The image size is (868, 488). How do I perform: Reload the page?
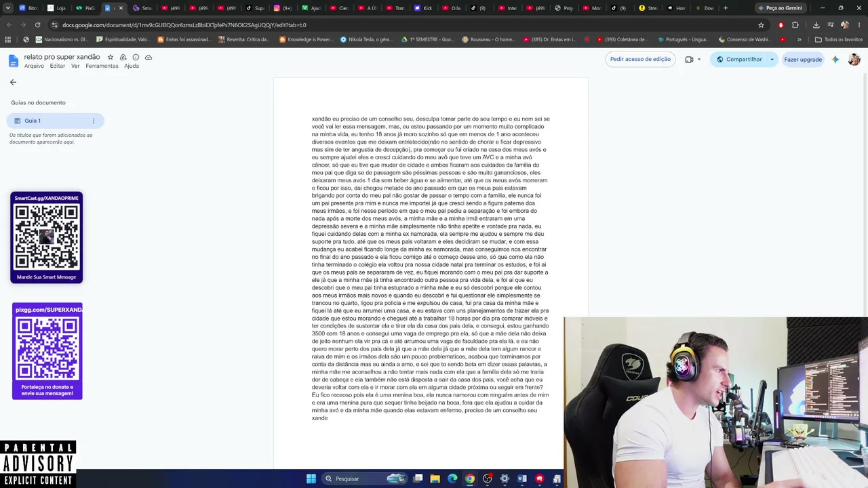37,25
